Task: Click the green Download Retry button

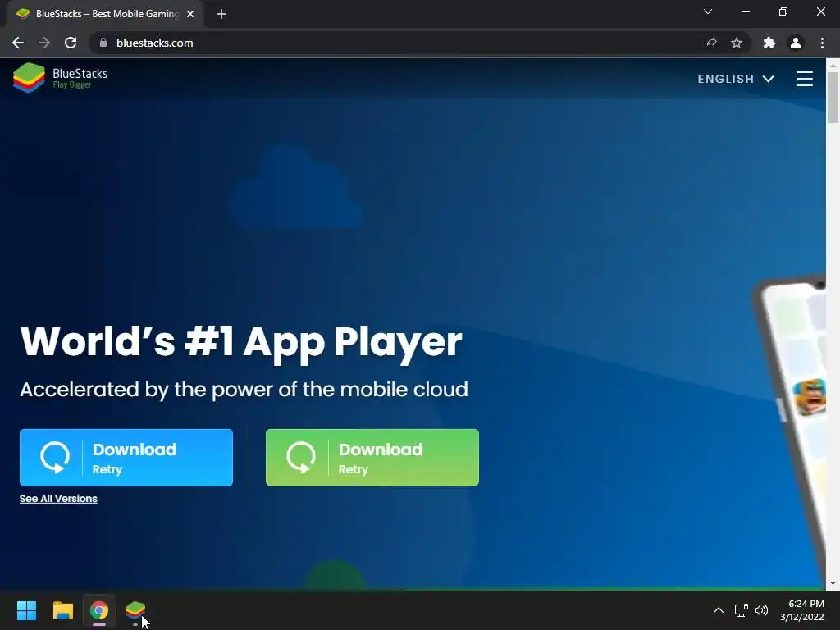Action: tap(372, 458)
